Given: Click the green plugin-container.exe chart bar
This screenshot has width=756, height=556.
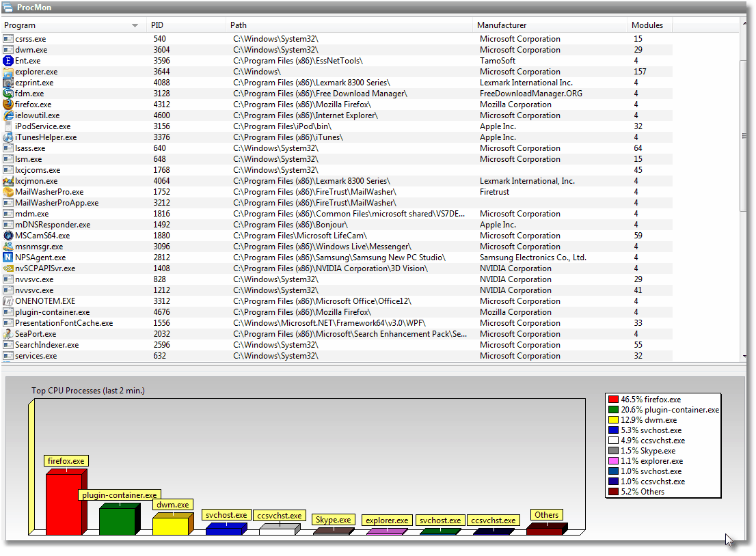Looking at the screenshot, I should [120, 518].
